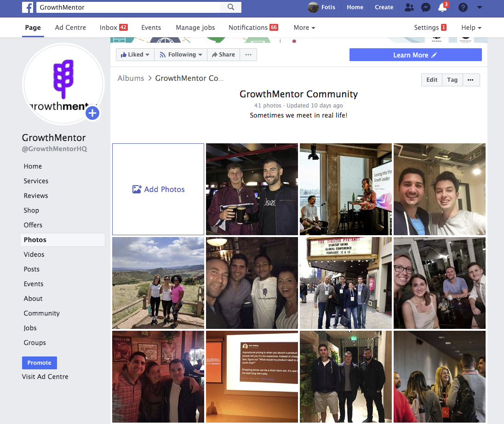The image size is (504, 424).
Task: Expand the Help dropdown
Action: tap(471, 28)
